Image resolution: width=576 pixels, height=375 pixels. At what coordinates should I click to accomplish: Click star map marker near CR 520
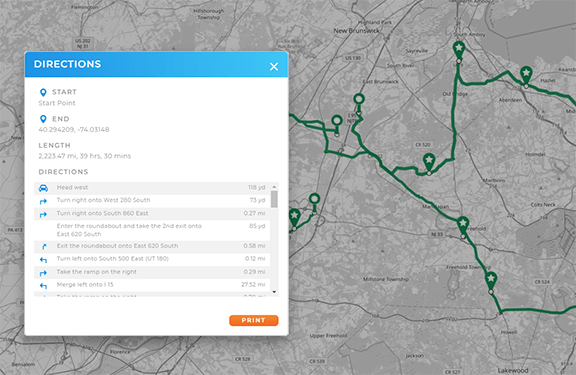429,163
